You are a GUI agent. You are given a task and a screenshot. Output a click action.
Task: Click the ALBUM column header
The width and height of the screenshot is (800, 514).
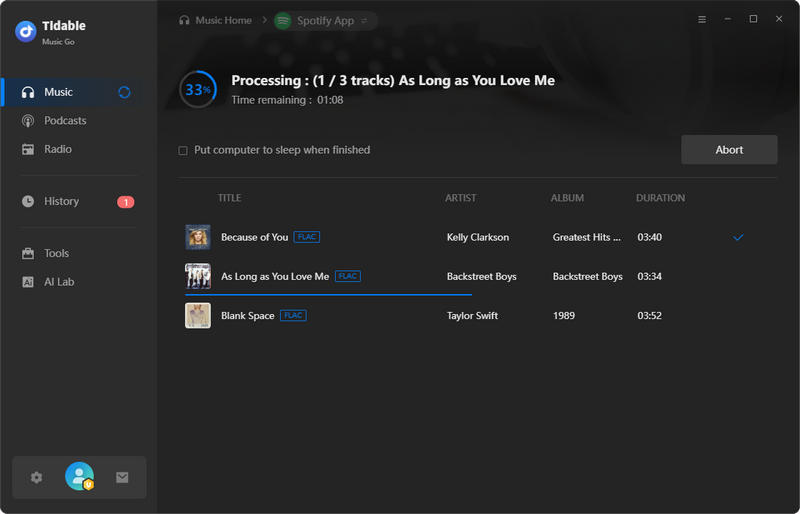coord(567,198)
